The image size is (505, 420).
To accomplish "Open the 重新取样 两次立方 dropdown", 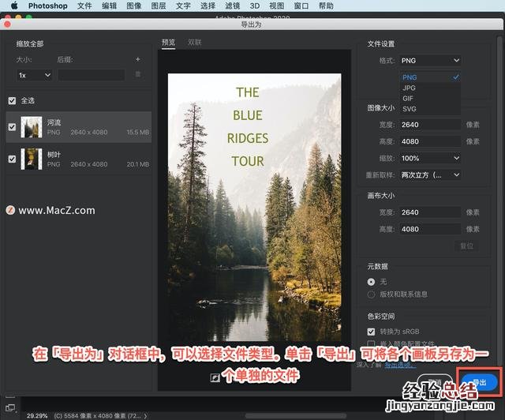I will point(430,175).
